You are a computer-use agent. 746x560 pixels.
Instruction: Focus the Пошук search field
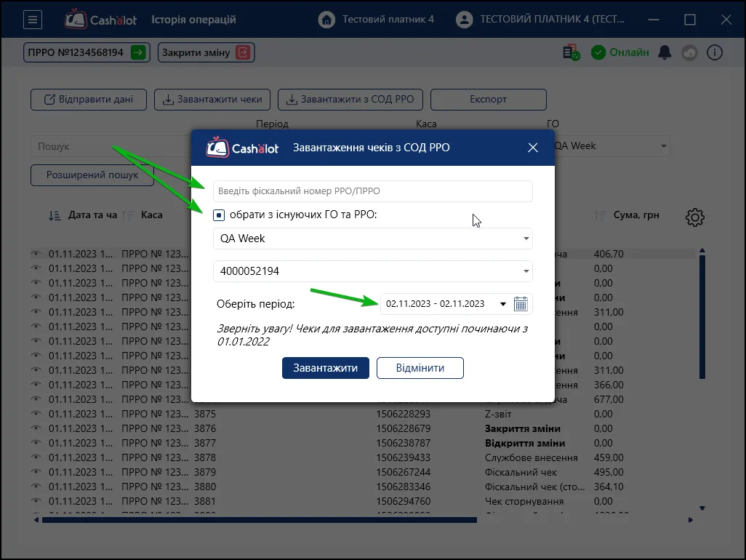click(x=111, y=146)
